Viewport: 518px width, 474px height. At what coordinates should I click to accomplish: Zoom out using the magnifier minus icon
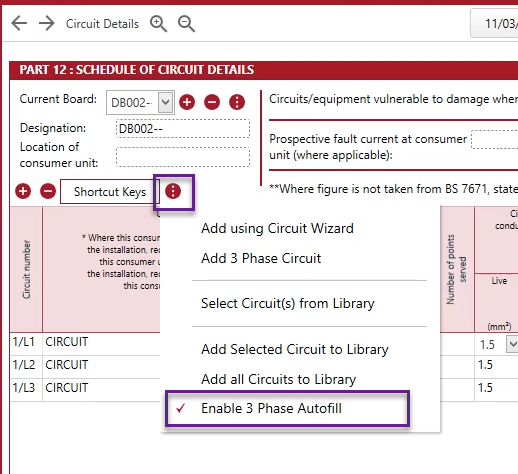click(186, 24)
